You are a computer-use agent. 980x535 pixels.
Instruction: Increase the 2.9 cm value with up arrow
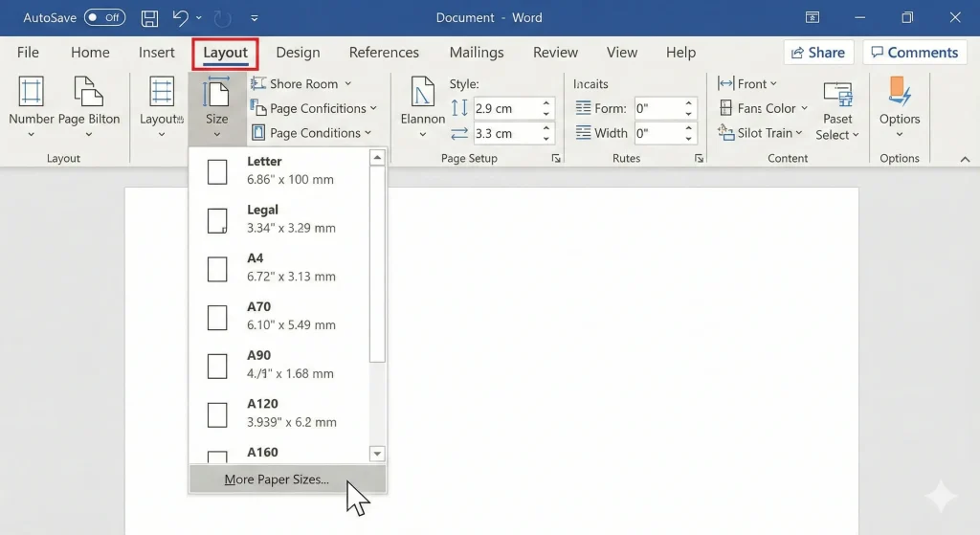click(x=546, y=103)
